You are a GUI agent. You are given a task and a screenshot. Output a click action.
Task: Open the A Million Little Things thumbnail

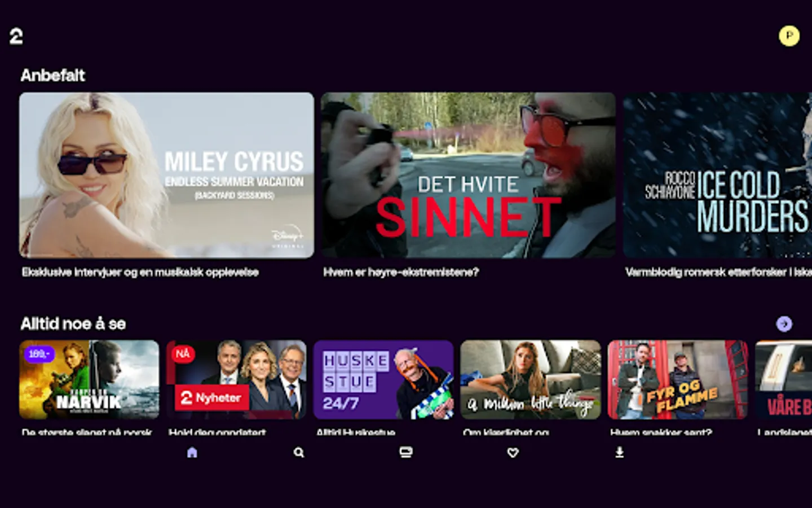point(531,379)
